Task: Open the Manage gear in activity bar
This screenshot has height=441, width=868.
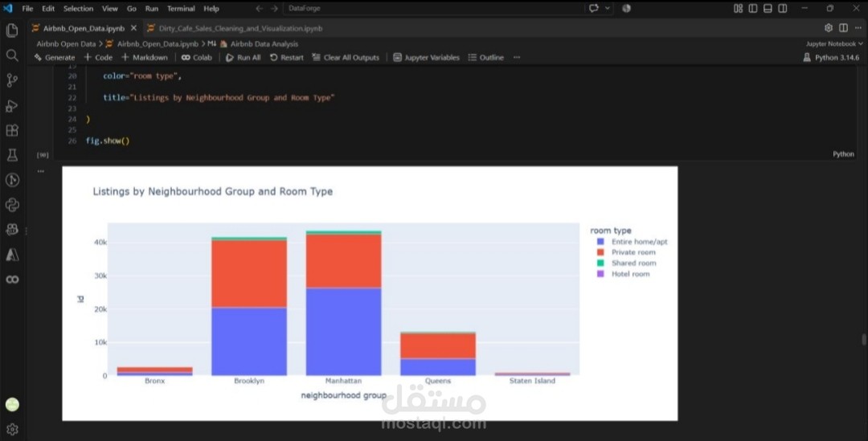Action: tap(11, 430)
